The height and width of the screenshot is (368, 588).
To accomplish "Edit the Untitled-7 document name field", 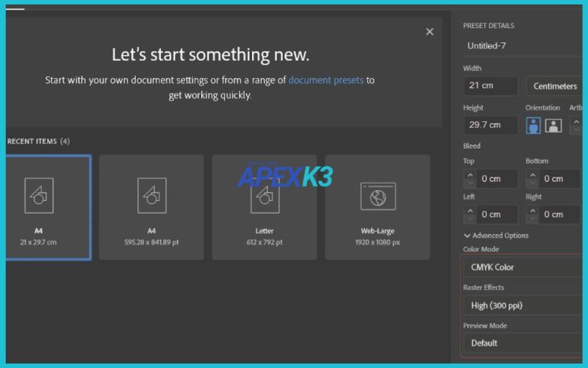I will (x=523, y=46).
